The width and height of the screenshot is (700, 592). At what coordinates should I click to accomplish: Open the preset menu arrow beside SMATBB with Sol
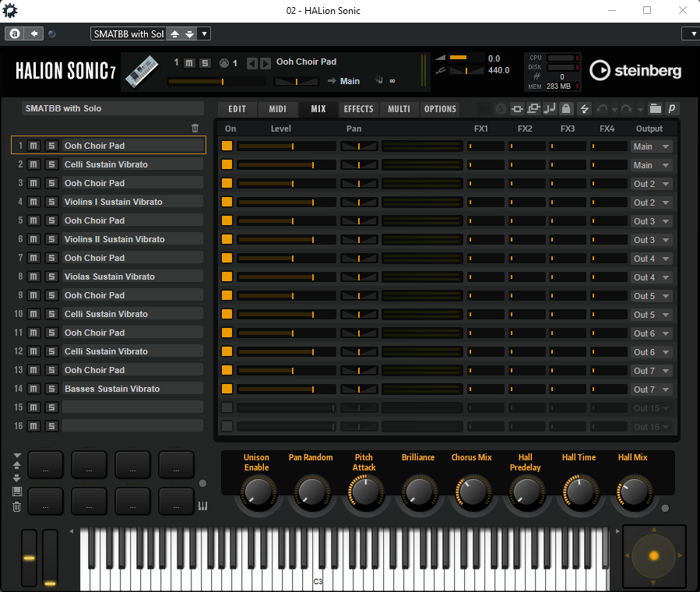(204, 34)
